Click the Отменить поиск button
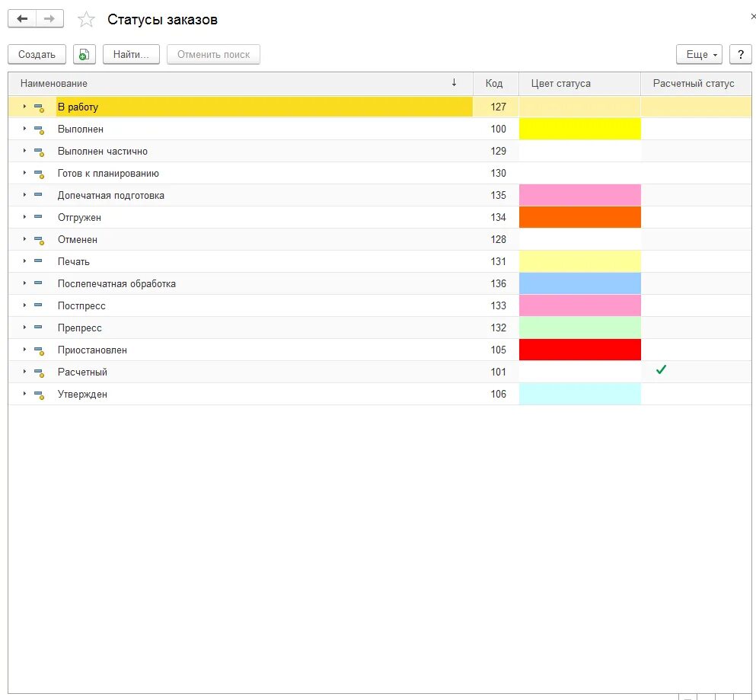Screen dimensions: 756x700 tap(214, 55)
